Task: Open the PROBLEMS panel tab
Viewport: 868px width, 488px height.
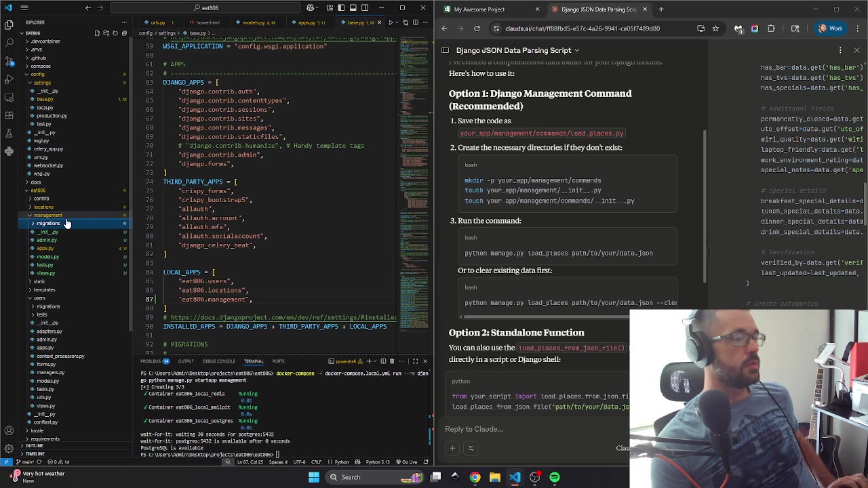Action: [x=155, y=361]
